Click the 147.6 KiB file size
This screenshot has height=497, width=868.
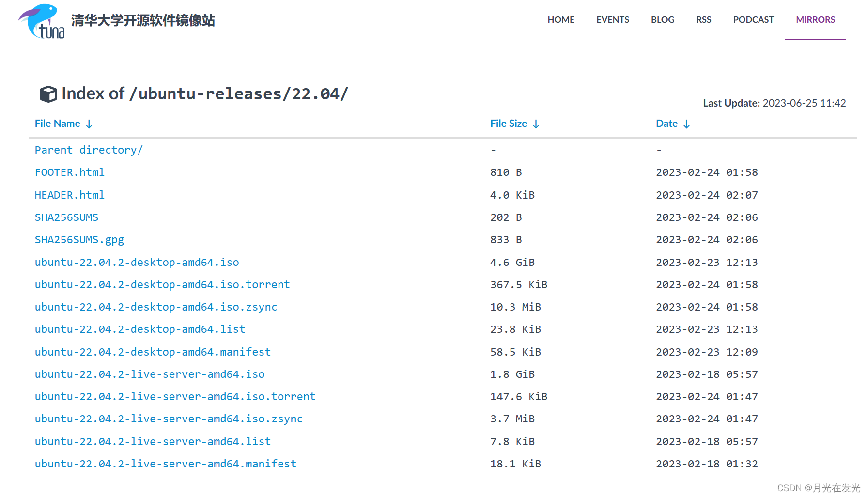coord(519,397)
